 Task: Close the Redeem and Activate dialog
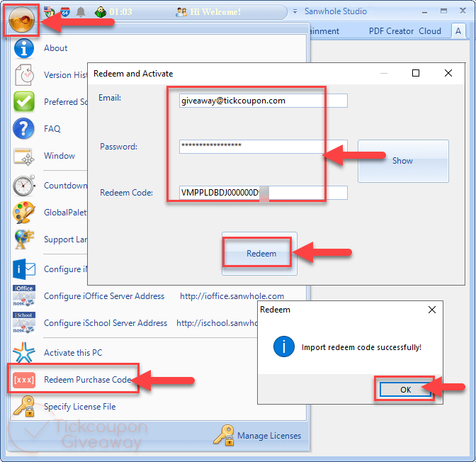(x=448, y=73)
